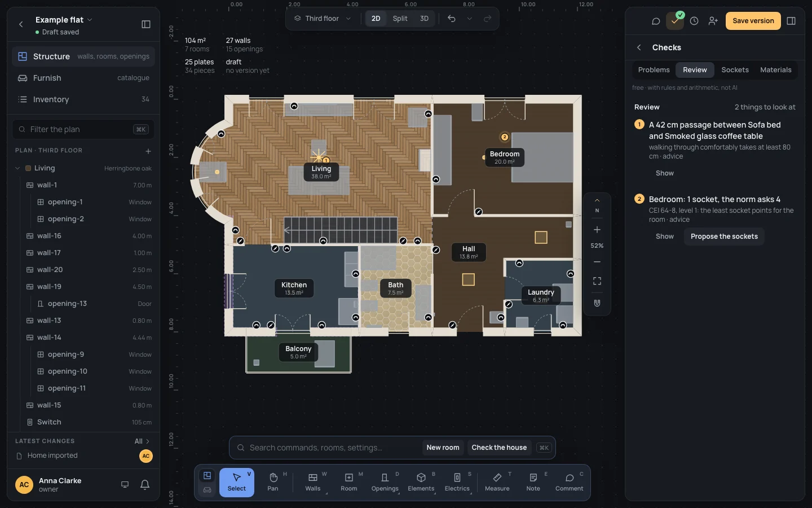Click the add collaborator icon
Screen dimensions: 812x508
[x=713, y=21]
